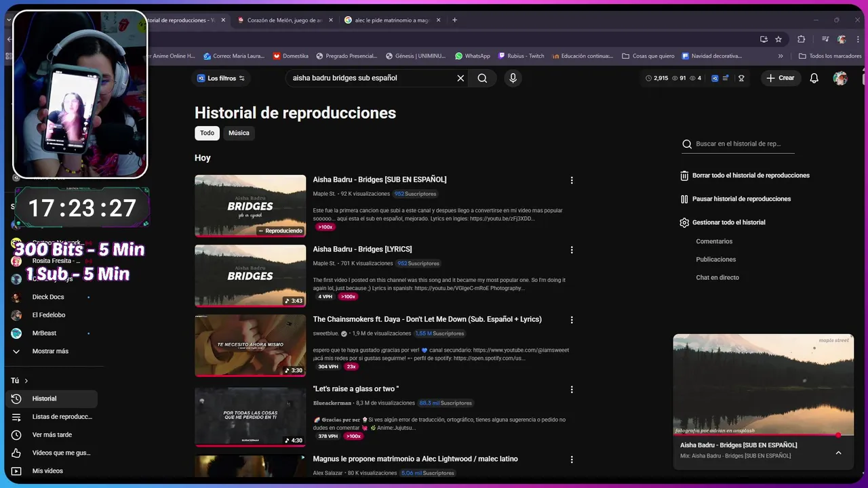Click Comentarios under manage history
Screen dimensions: 868x488
tap(714, 241)
